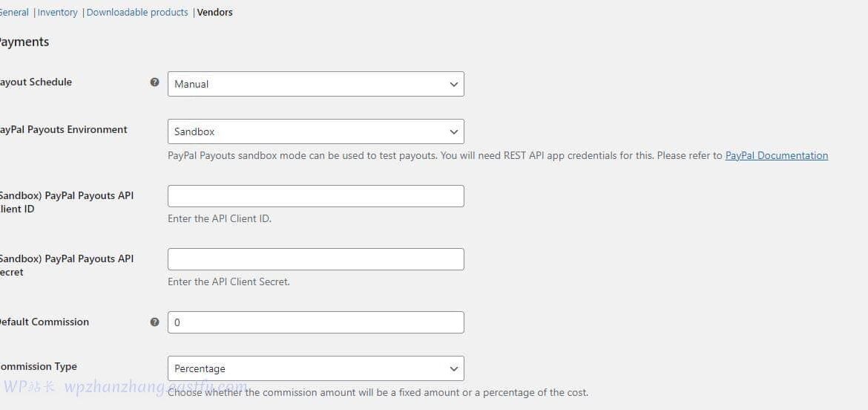Click the PayPal Payouts Environment label
This screenshot has height=410, width=868.
(63, 130)
